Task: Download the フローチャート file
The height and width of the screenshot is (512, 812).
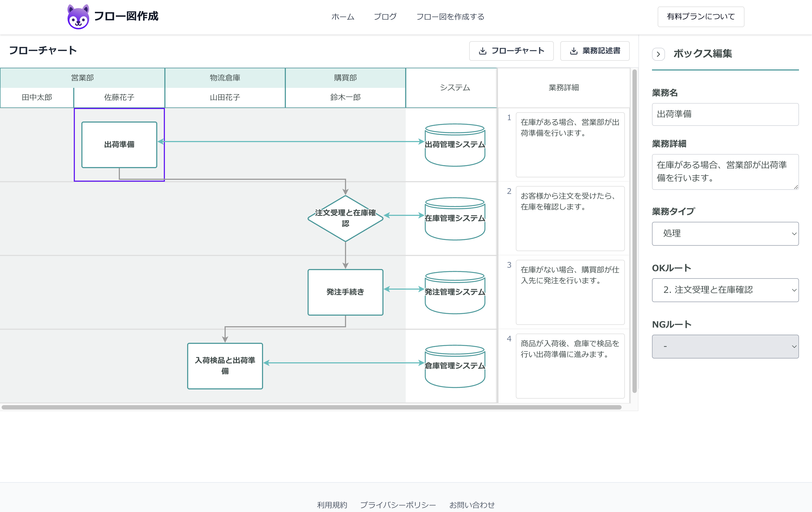Action: [511, 51]
